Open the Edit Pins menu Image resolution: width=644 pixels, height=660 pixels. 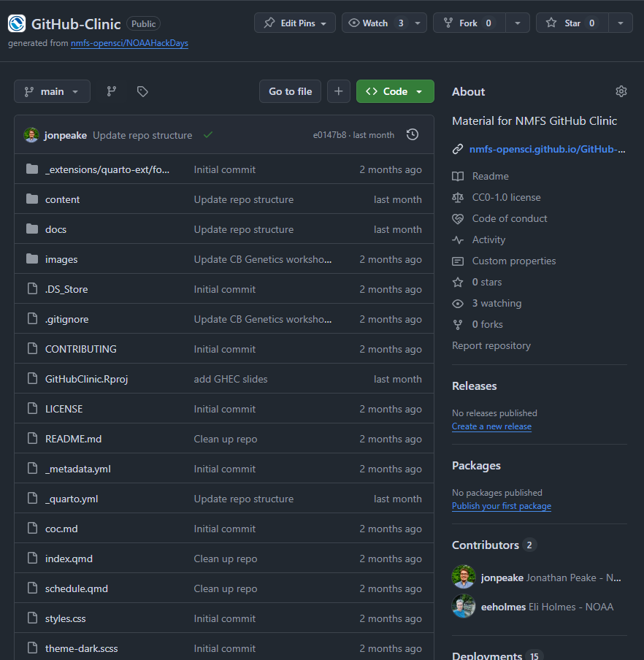pos(295,23)
